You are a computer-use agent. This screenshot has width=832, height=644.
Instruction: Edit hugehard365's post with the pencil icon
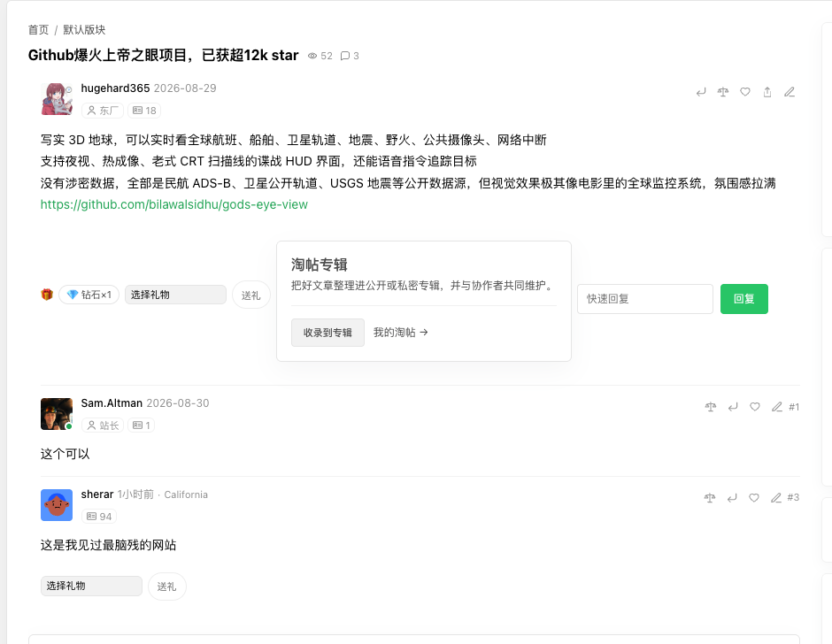pyautogui.click(x=790, y=92)
